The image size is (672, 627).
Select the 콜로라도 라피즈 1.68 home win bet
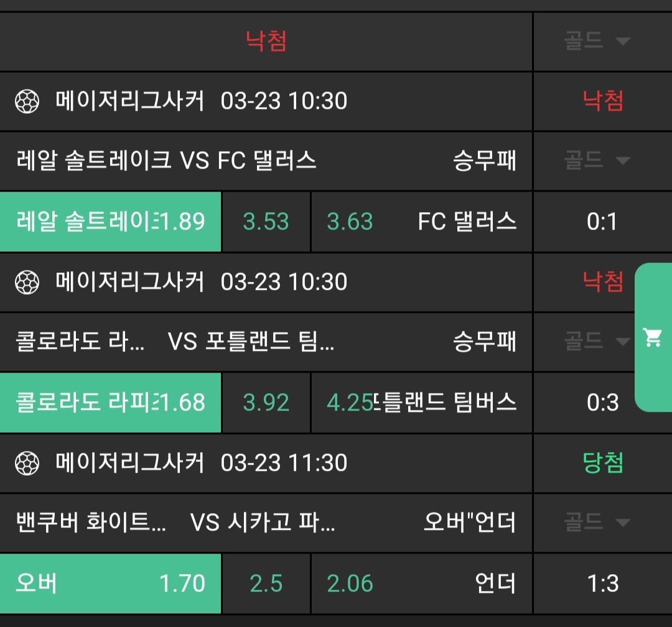pyautogui.click(x=111, y=402)
